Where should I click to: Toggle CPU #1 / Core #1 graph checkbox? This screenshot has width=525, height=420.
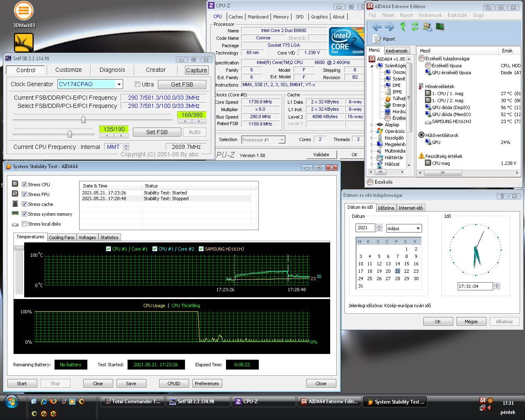tap(108, 249)
